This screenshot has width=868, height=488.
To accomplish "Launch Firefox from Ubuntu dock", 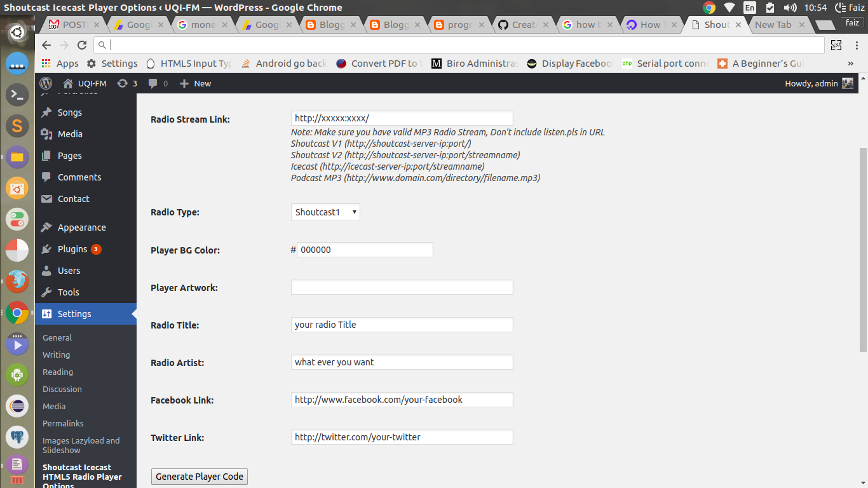I will 17,281.
